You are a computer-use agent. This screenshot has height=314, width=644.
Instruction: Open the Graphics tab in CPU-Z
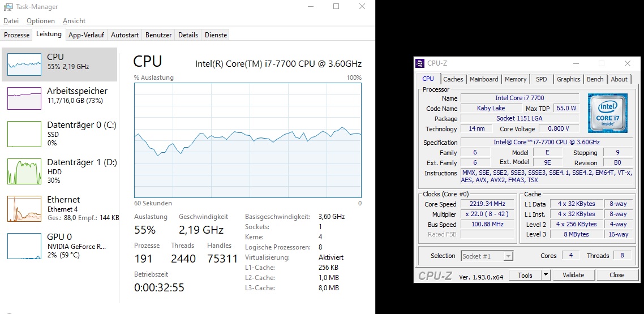coord(568,79)
